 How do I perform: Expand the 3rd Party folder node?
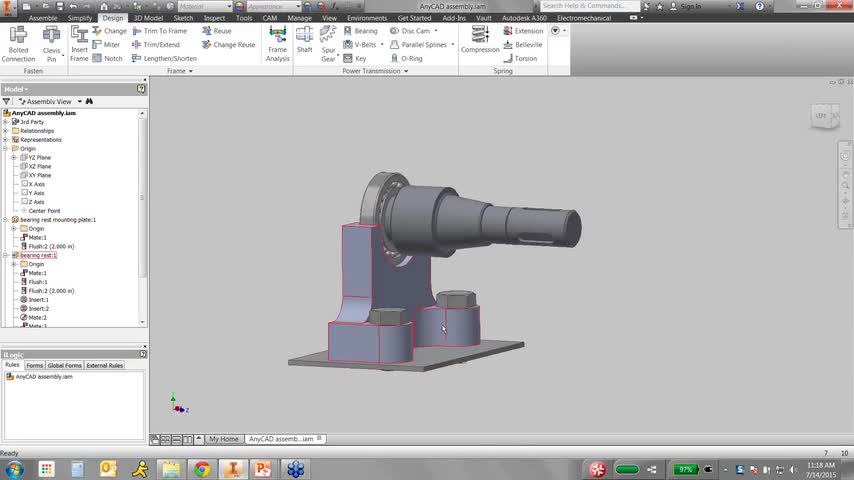(5, 122)
